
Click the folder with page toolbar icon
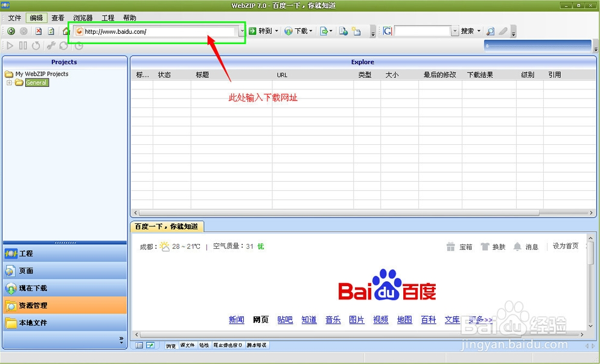356,31
